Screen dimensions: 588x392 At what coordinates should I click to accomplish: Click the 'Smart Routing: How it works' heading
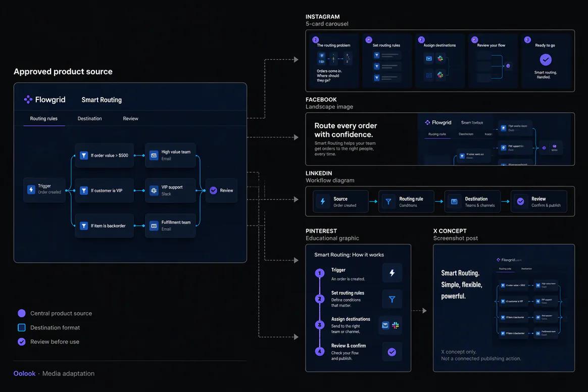click(349, 255)
